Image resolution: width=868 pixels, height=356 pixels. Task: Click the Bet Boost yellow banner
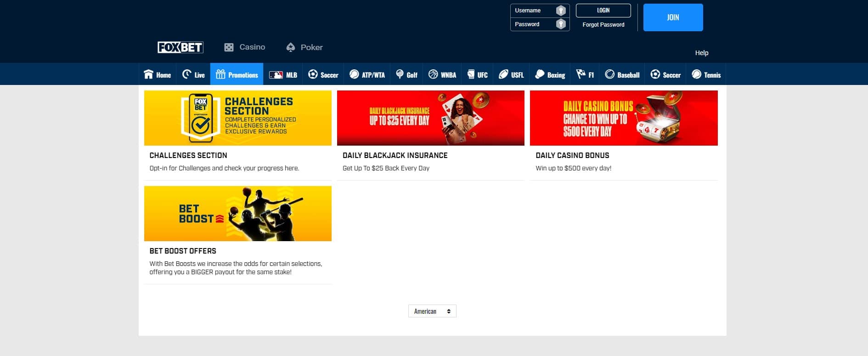point(238,214)
